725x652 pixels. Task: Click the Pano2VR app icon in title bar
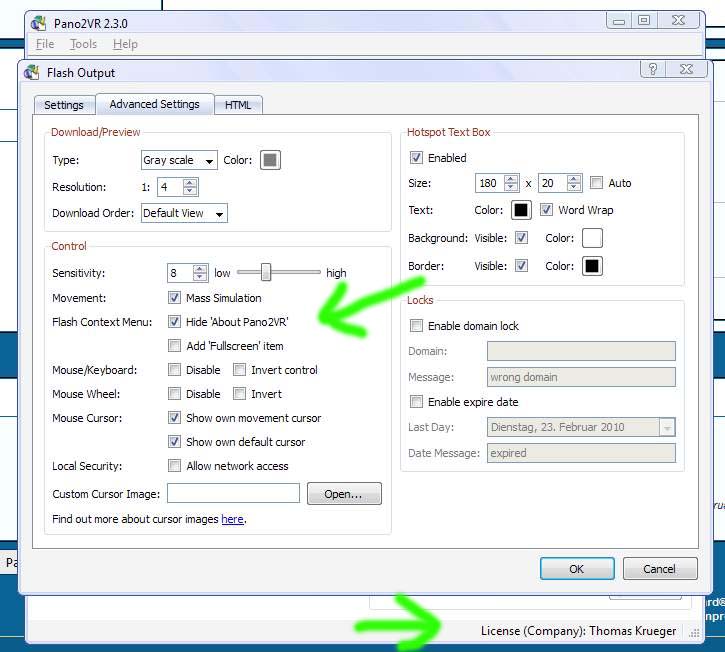pos(38,22)
